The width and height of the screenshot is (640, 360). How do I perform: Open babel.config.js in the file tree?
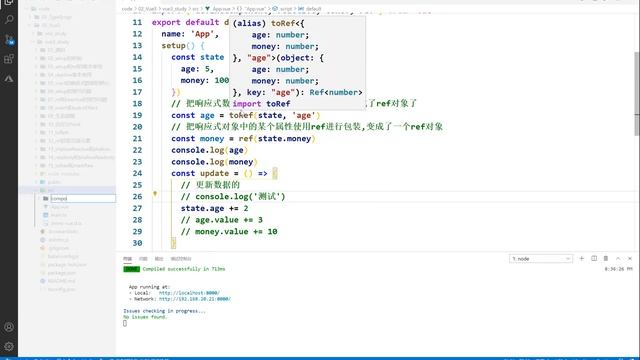pos(63,256)
